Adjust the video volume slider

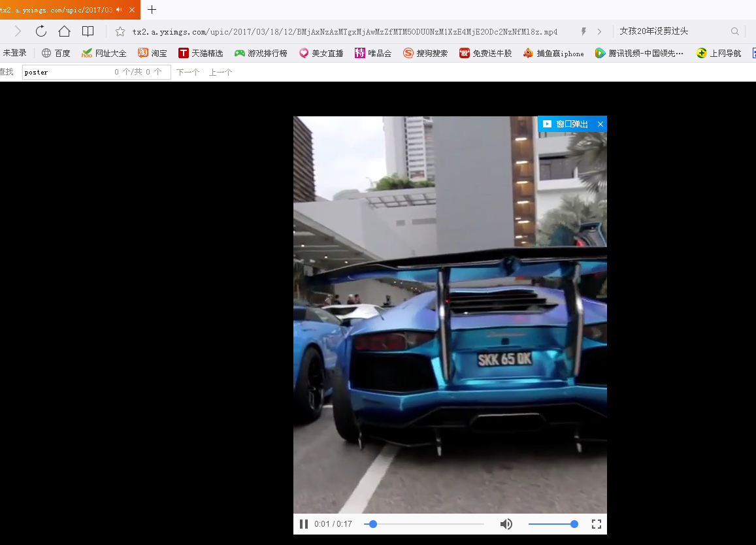pyautogui.click(x=552, y=524)
